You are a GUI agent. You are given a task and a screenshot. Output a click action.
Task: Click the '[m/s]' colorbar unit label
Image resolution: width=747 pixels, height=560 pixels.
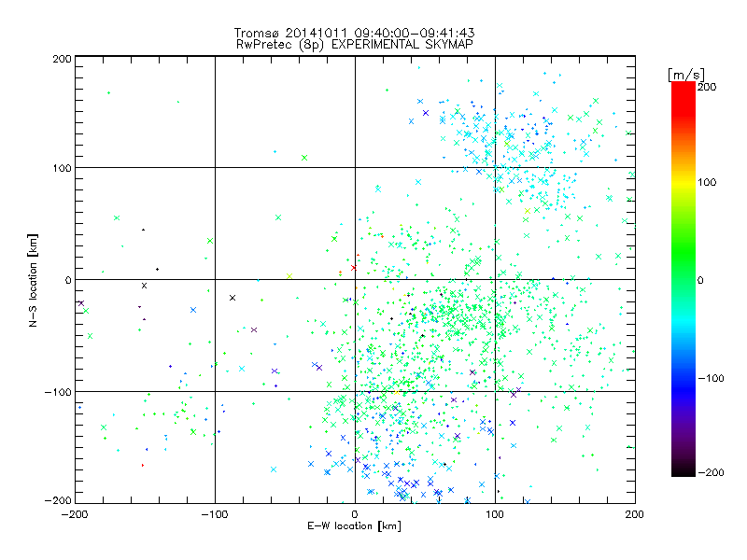[686, 75]
